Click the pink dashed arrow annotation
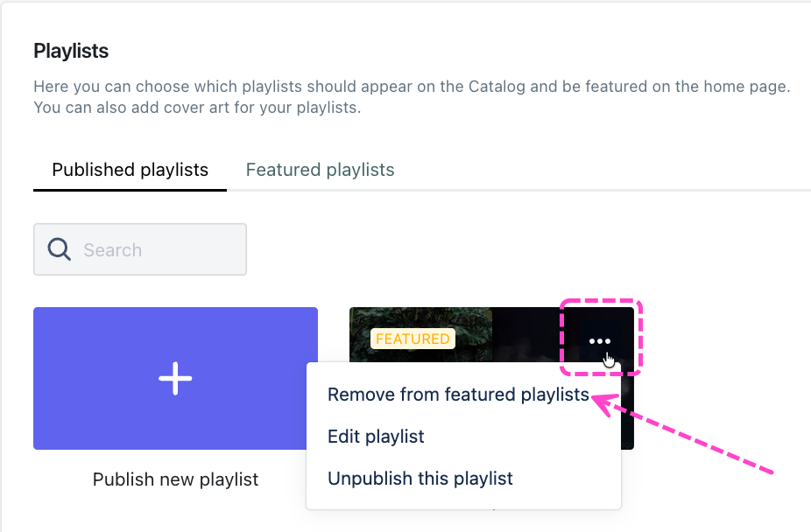 point(682,433)
